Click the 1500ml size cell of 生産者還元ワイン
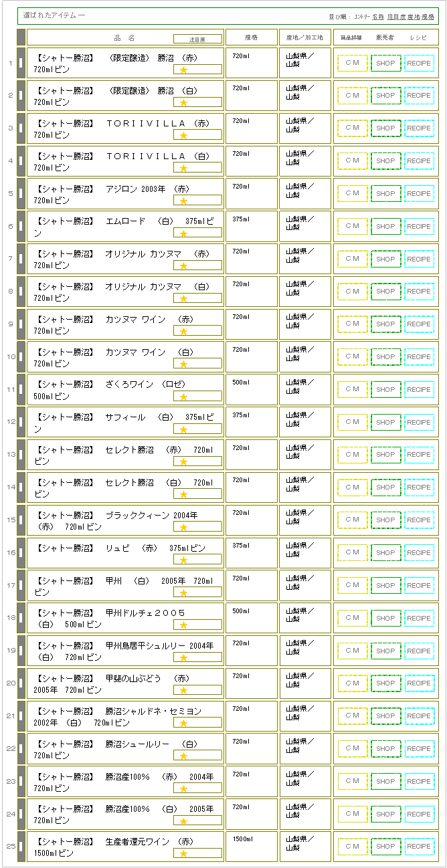The image size is (447, 868). pos(251,847)
